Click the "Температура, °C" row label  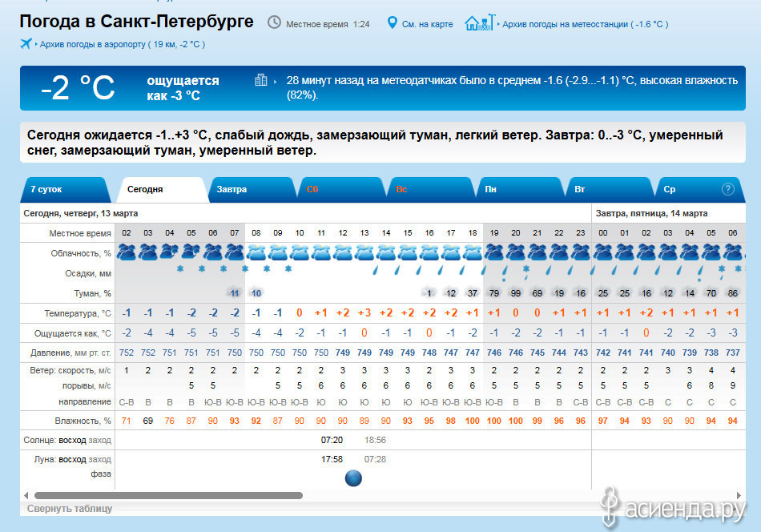click(x=78, y=313)
